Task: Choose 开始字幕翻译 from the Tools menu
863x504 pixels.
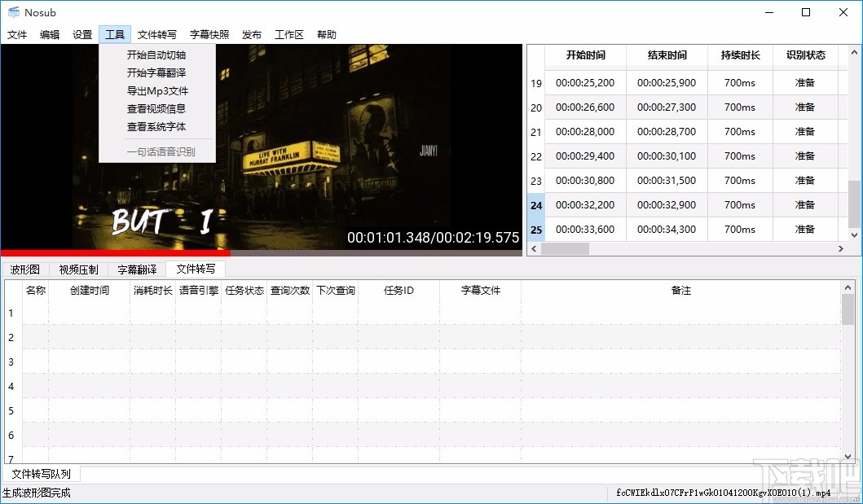Action: (156, 72)
